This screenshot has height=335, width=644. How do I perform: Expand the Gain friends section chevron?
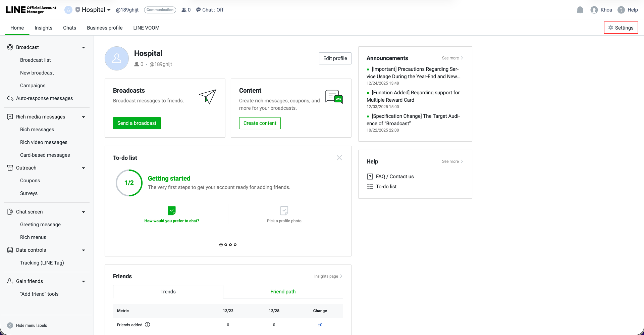[x=83, y=281]
